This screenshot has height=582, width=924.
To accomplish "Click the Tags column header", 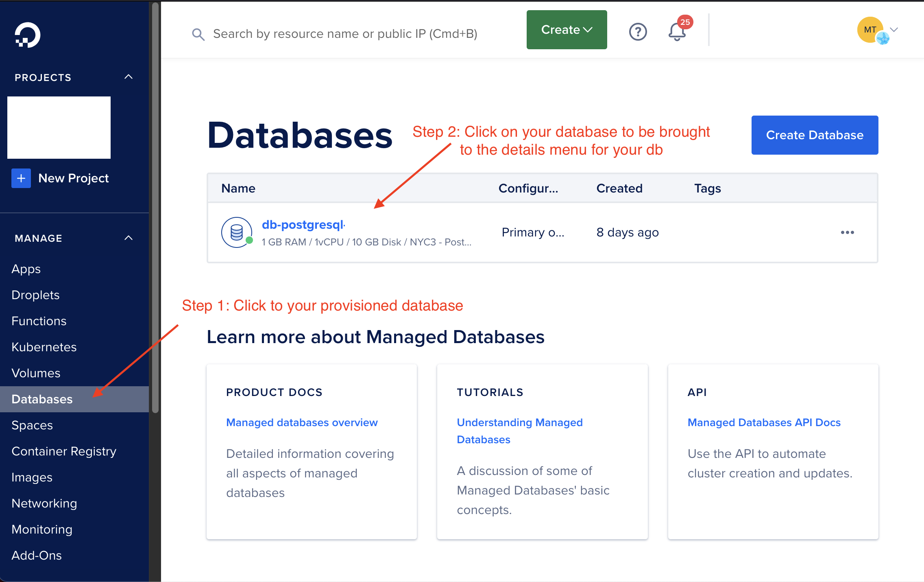I will click(707, 188).
